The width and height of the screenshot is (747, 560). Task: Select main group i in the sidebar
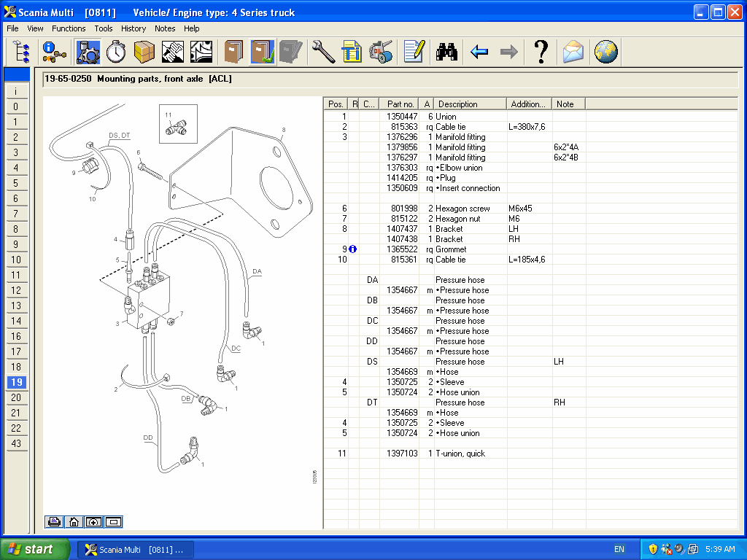16,91
